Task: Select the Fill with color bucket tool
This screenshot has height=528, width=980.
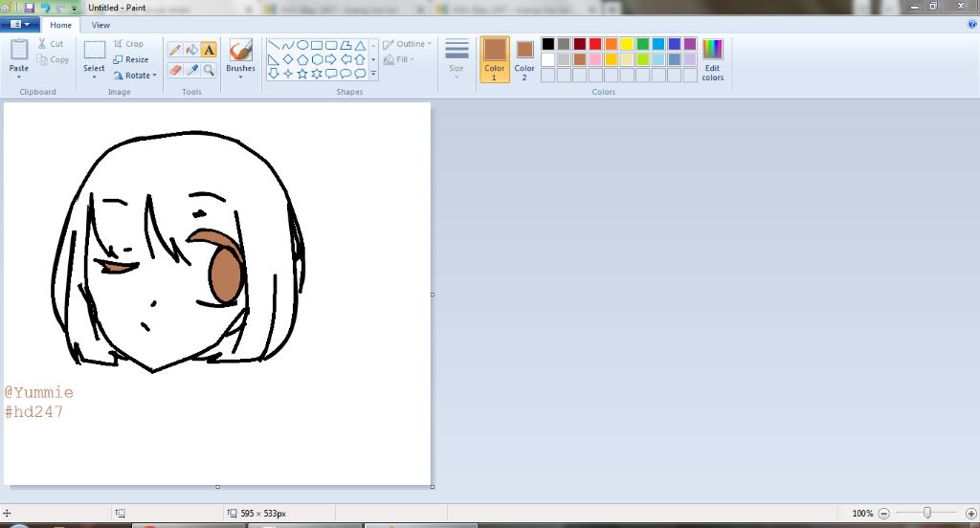Action: click(192, 50)
